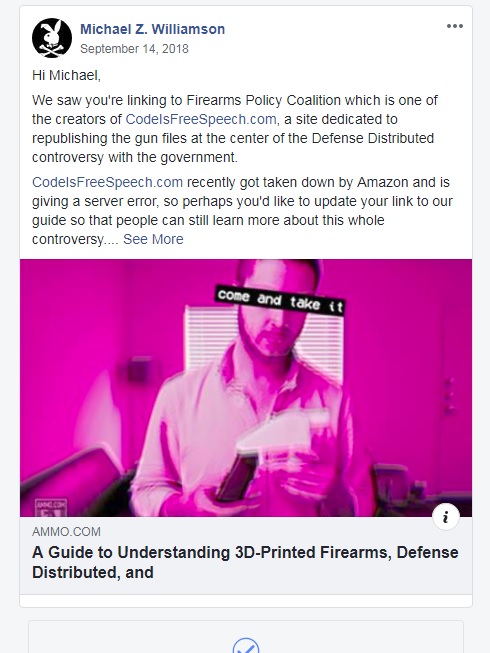Click the gray link preview footer area
The image size is (490, 653).
tap(246, 556)
